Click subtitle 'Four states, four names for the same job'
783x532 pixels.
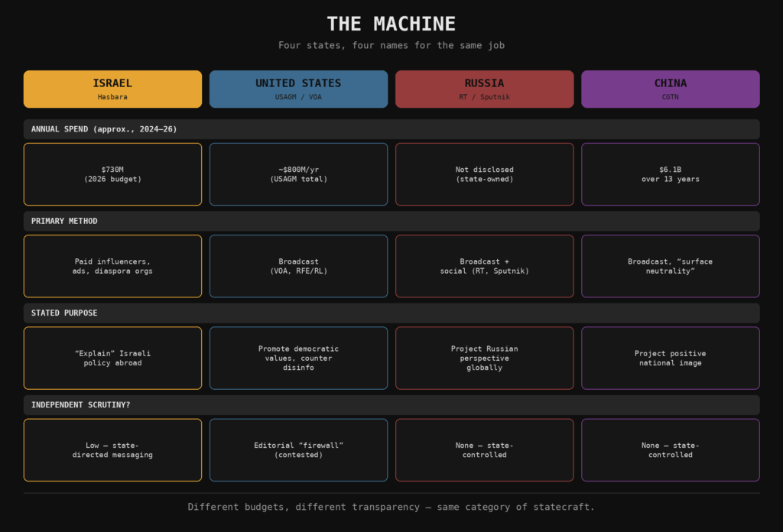coord(391,45)
